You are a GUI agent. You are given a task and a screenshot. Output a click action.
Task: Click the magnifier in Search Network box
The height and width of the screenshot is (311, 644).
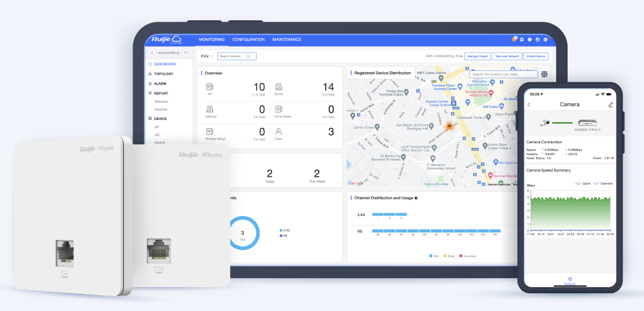click(248, 56)
